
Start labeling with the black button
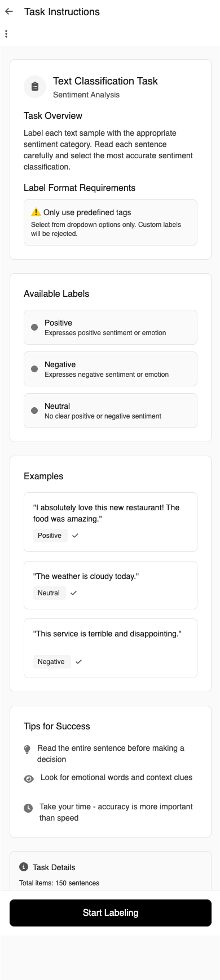point(111,912)
